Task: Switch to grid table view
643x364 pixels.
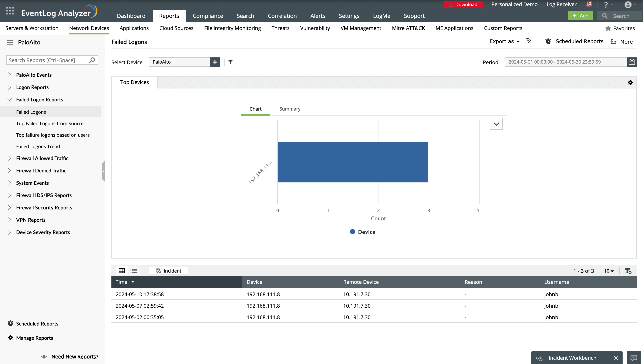Action: (122, 270)
